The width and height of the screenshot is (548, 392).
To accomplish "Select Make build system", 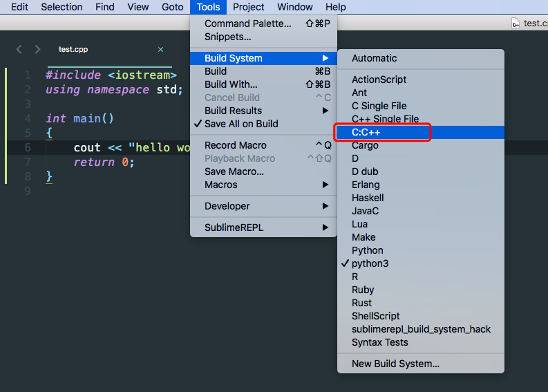I will [421, 237].
